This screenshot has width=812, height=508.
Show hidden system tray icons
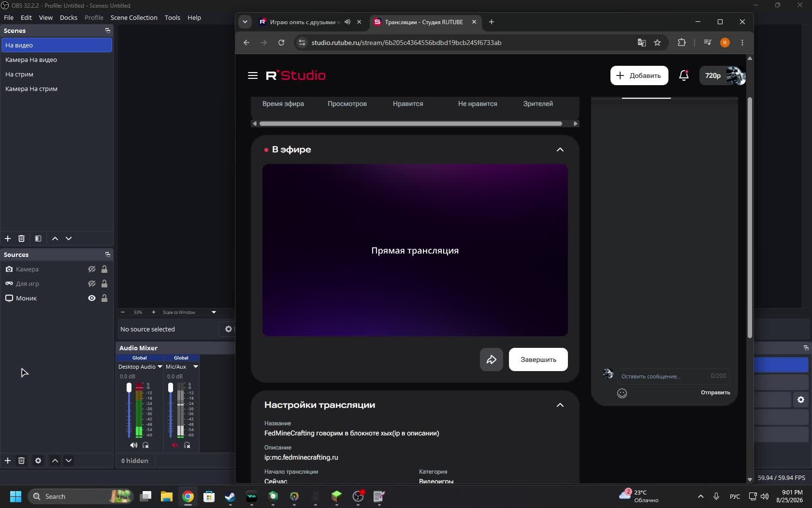click(x=700, y=496)
